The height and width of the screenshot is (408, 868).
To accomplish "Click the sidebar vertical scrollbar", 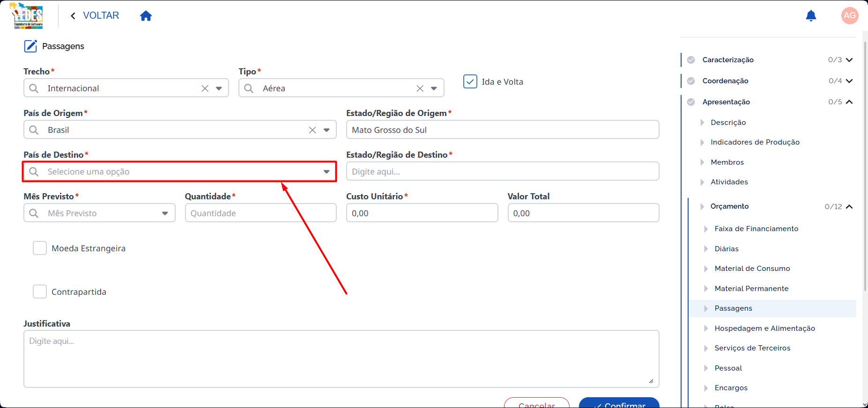I will [x=865, y=166].
